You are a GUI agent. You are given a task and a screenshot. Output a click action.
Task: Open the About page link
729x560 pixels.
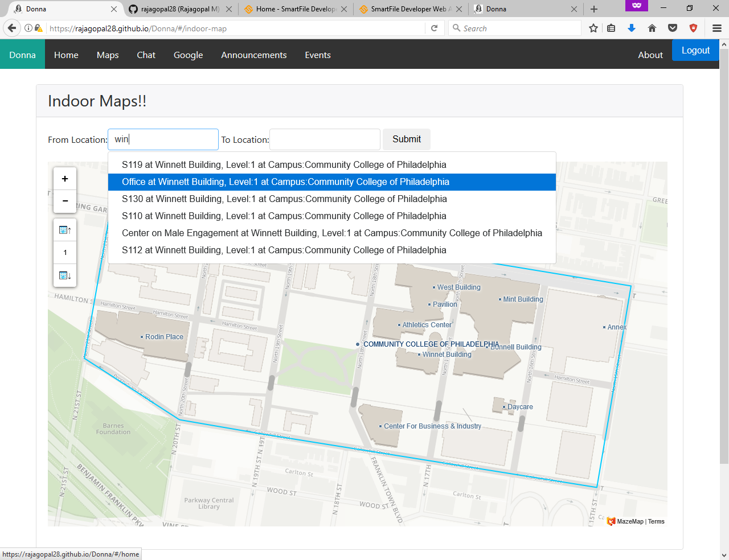pyautogui.click(x=650, y=55)
